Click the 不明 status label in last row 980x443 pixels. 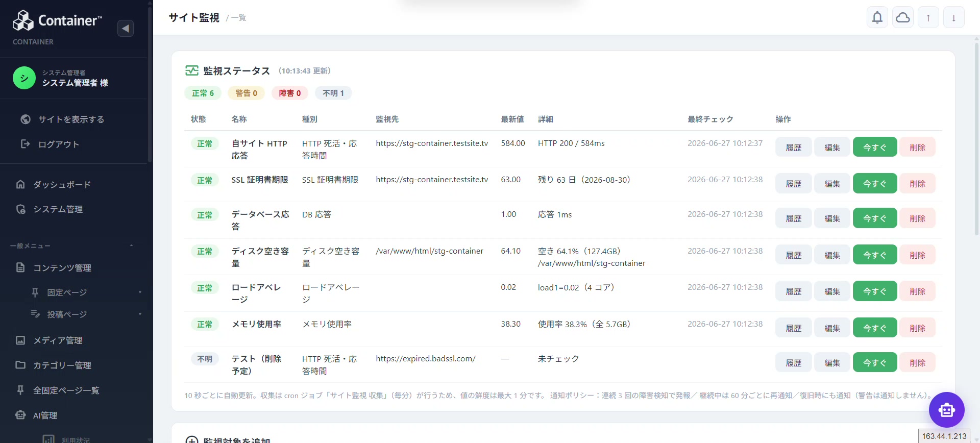205,359
